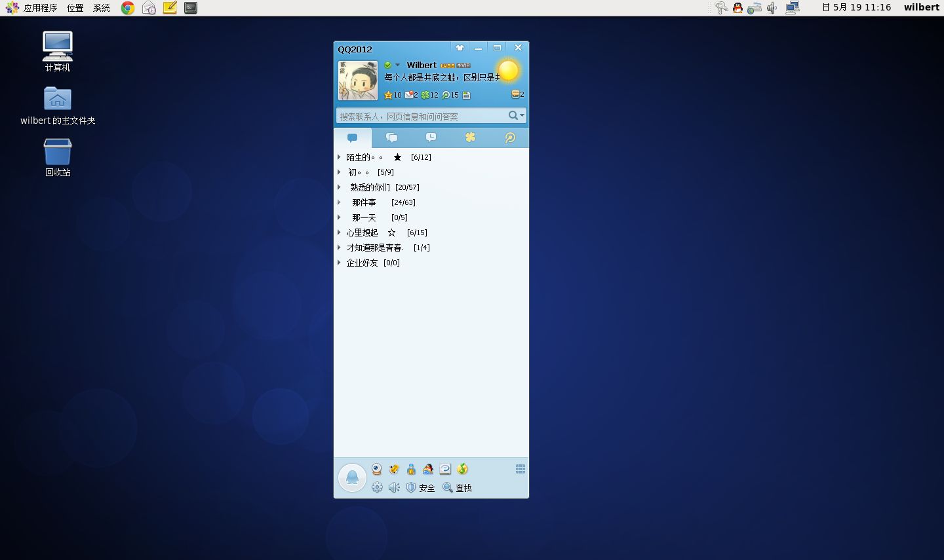
Task: Open the news page icon
Action: click(x=466, y=95)
